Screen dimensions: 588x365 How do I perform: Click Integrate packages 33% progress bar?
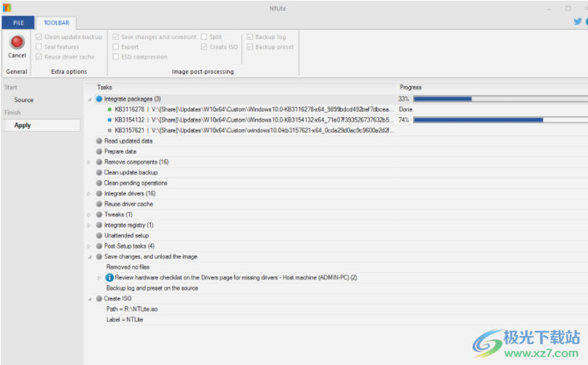pyautogui.click(x=500, y=99)
